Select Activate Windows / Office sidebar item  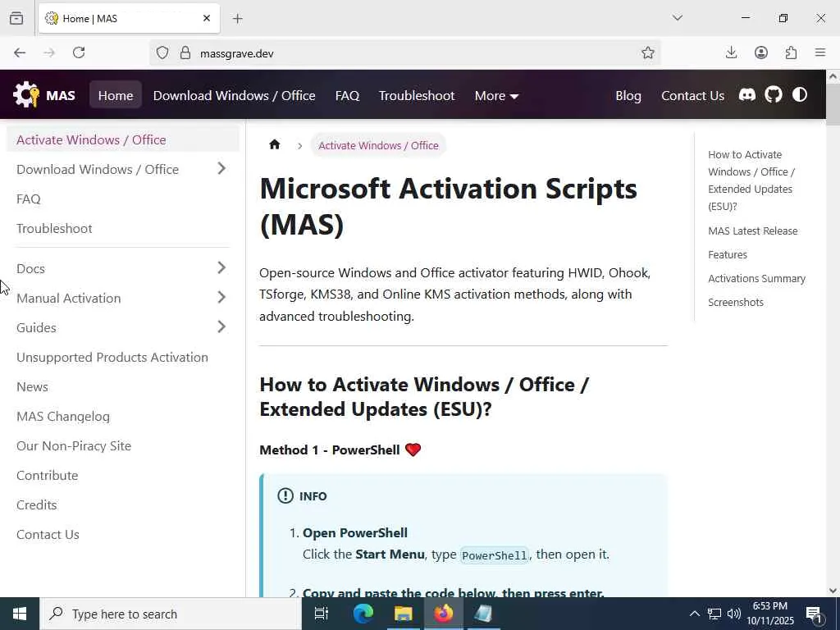(123, 139)
